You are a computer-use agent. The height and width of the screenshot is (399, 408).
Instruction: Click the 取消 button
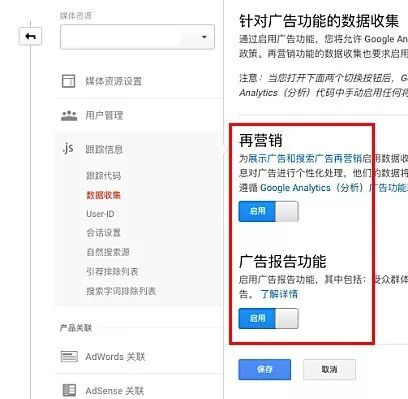329,369
